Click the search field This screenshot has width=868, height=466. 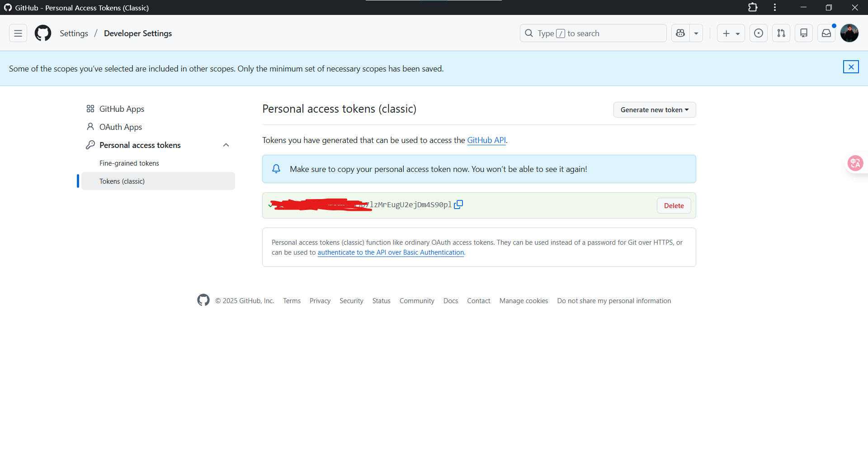click(x=593, y=33)
